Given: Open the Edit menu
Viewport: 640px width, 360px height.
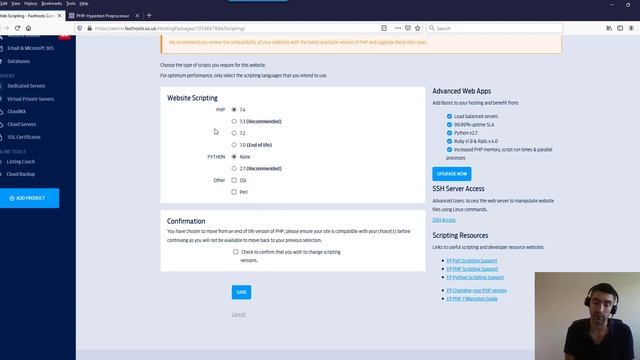Looking at the screenshot, I should point(4,3).
